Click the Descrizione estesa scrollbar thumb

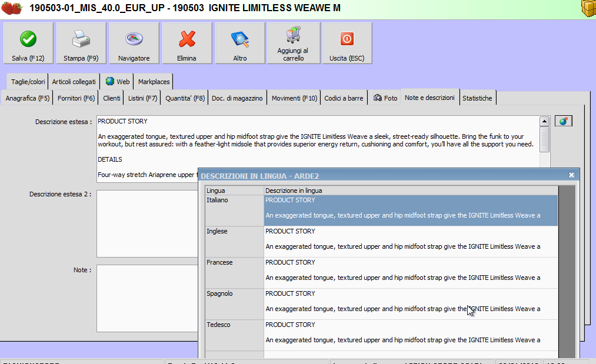544,139
